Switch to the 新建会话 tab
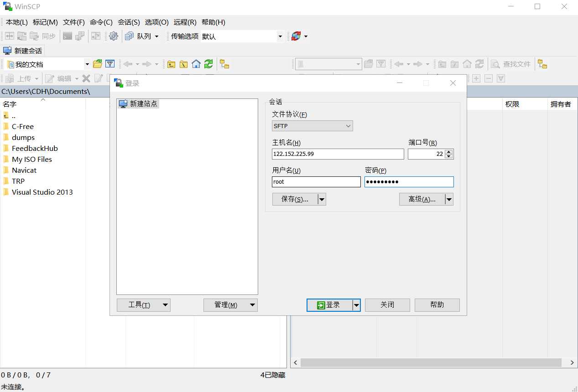The height and width of the screenshot is (392, 578). pyautogui.click(x=22, y=51)
